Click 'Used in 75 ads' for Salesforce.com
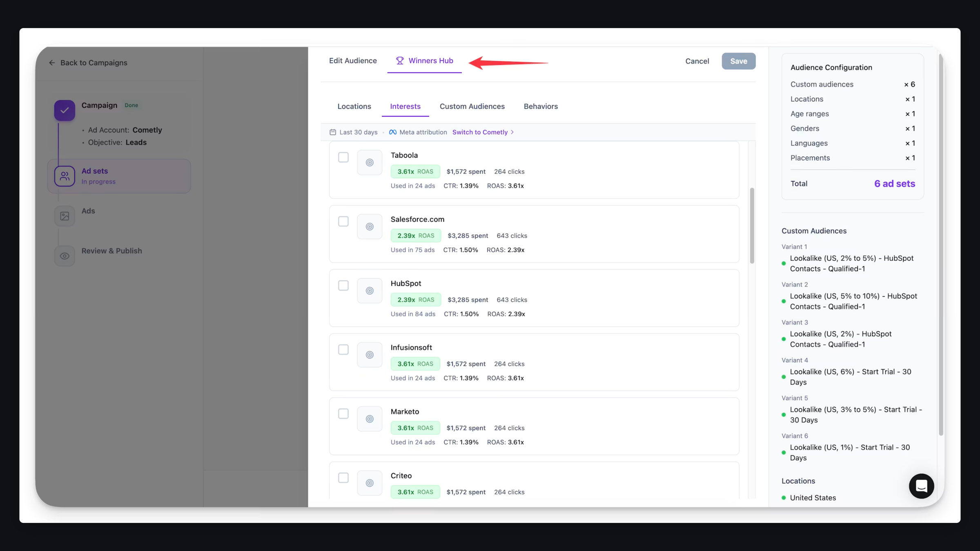 [412, 250]
